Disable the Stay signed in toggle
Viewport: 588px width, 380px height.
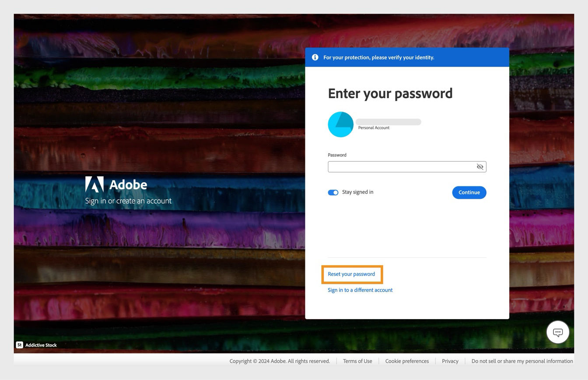(x=333, y=192)
